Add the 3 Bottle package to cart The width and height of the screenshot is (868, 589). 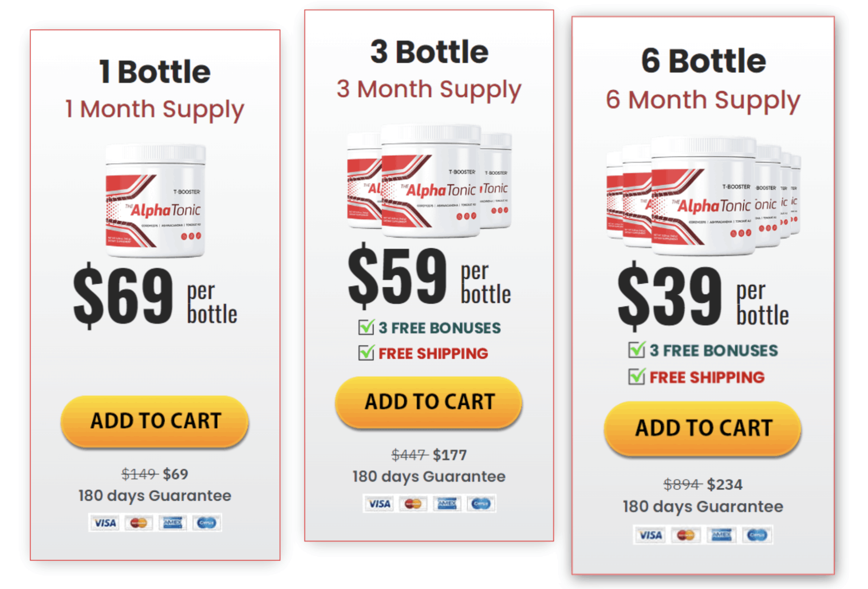tap(429, 402)
